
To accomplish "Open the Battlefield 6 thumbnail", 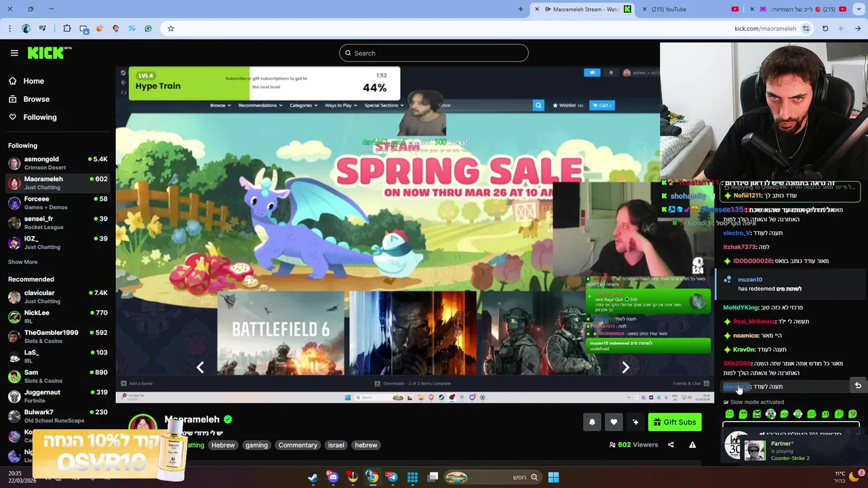I will coord(281,333).
